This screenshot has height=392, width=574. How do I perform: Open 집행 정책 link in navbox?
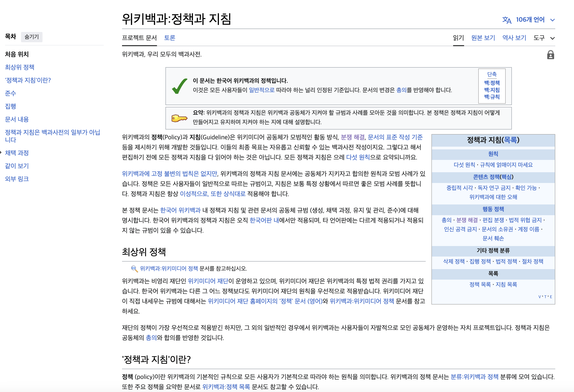tap(480, 261)
